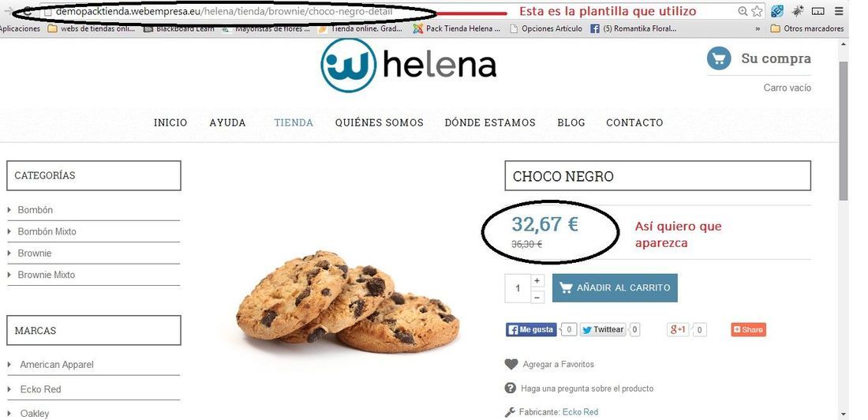Open the TIENDA menu item
This screenshot has width=868, height=420.
tap(294, 122)
